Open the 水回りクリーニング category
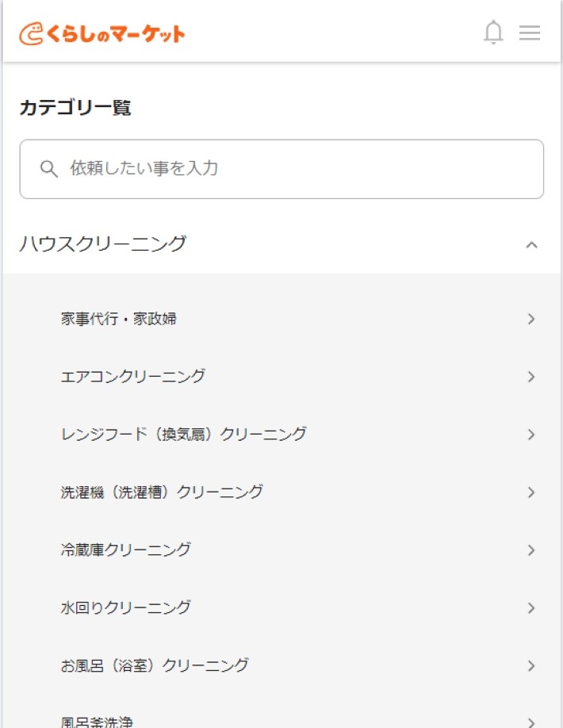563x728 pixels. coord(127,608)
